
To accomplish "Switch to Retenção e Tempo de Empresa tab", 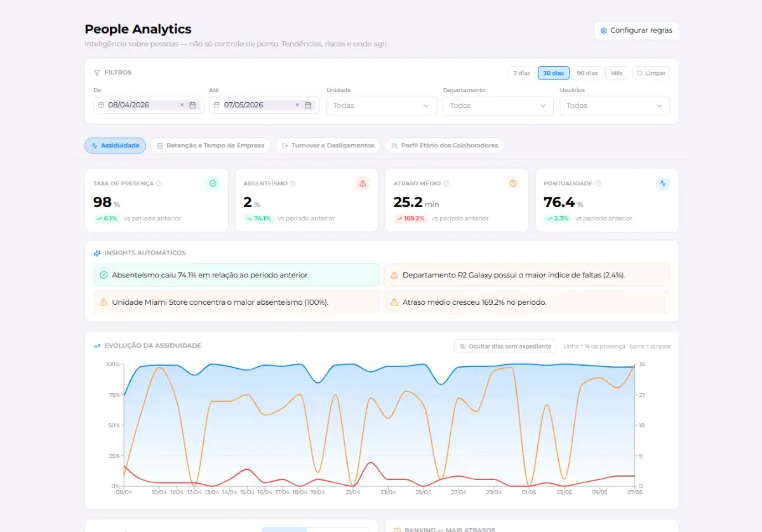I will click(211, 145).
